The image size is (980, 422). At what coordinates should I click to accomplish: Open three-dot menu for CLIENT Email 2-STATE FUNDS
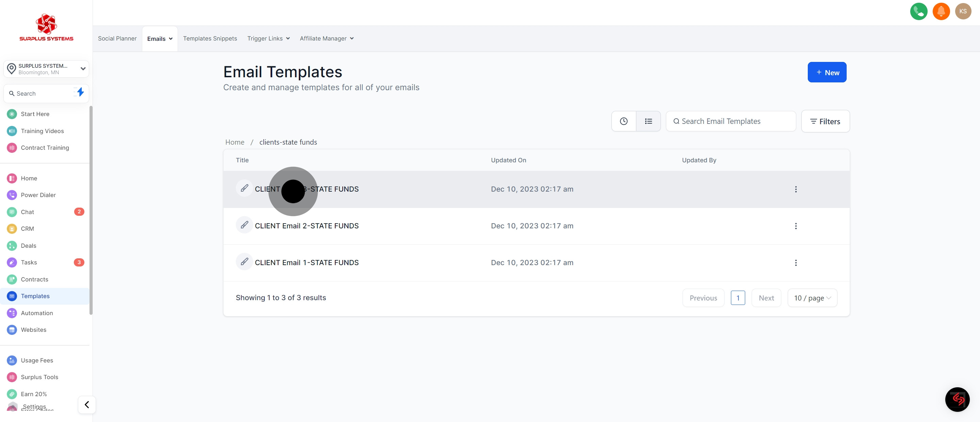pyautogui.click(x=796, y=226)
